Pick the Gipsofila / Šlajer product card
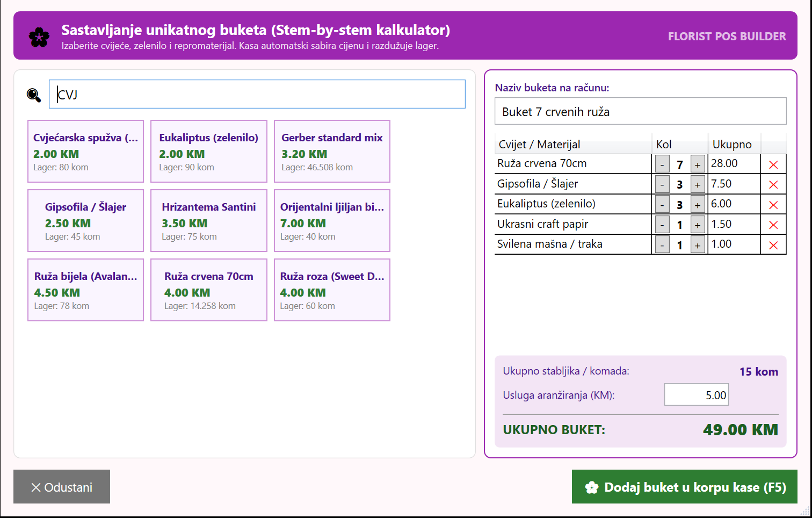812x518 pixels. [85, 221]
